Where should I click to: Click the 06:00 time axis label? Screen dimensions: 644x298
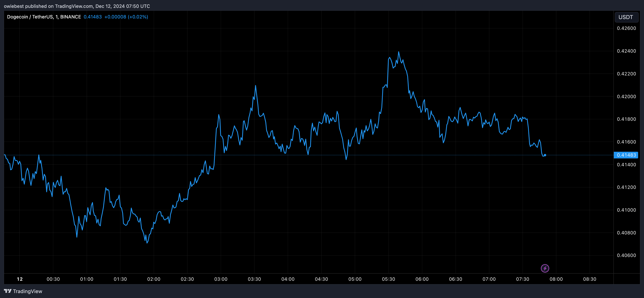tap(422, 279)
